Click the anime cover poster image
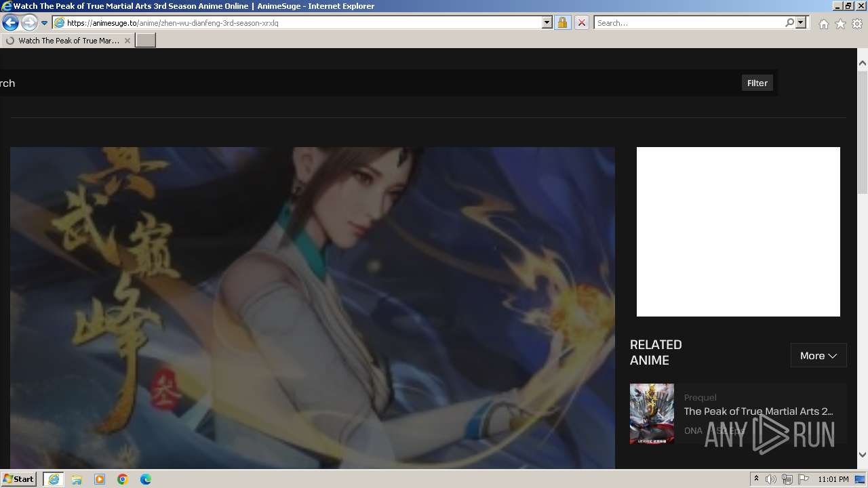This screenshot has width=868, height=488. pyautogui.click(x=313, y=308)
